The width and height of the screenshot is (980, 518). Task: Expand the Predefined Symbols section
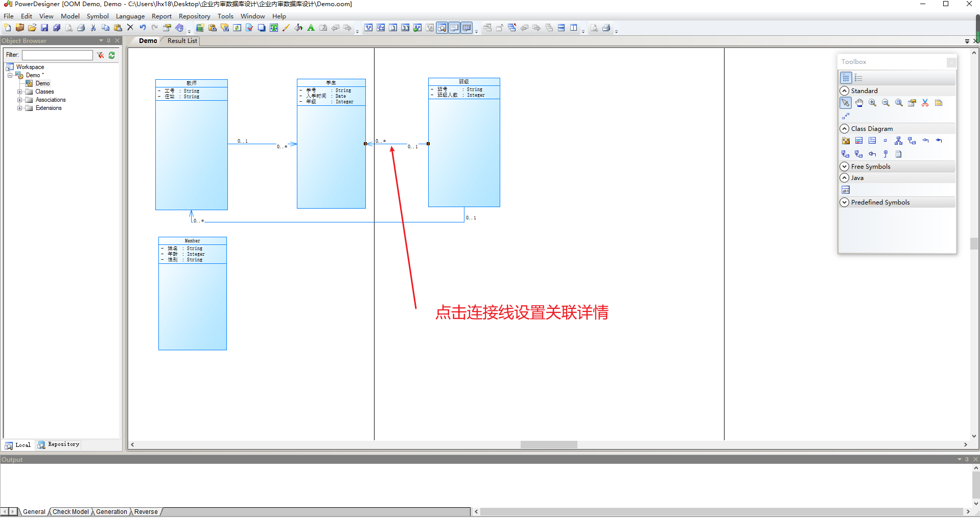pyautogui.click(x=844, y=202)
